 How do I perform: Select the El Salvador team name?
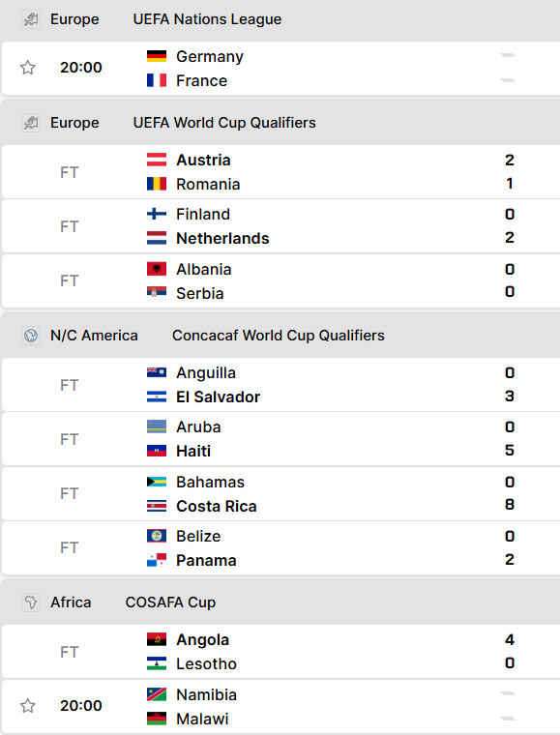click(x=218, y=397)
